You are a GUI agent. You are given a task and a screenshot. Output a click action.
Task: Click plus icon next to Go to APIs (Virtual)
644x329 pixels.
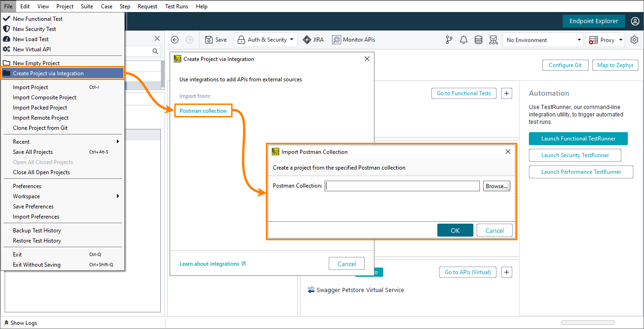pos(507,272)
